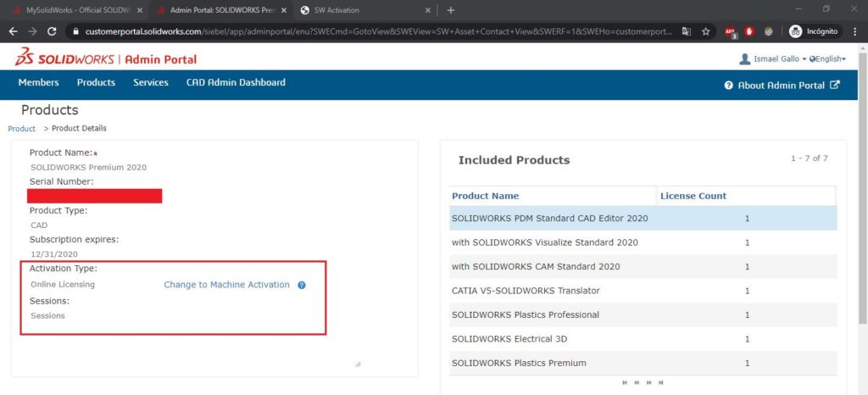Click the CAD product type value
868x395 pixels.
(39, 225)
